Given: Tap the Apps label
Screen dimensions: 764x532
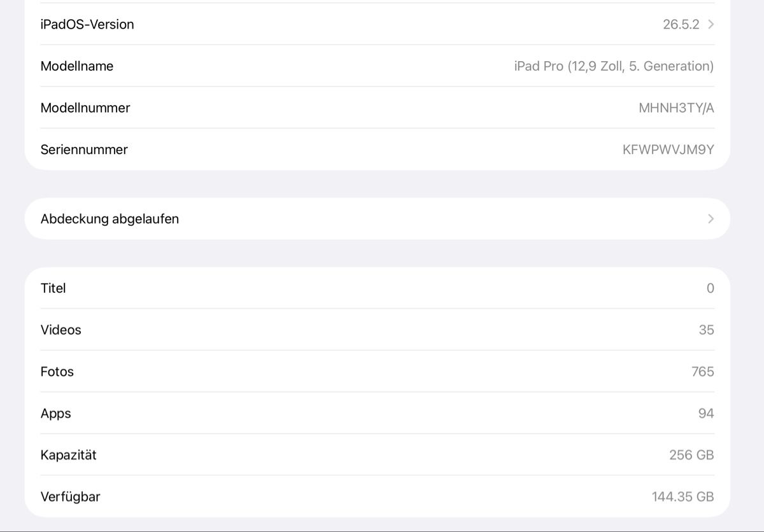Looking at the screenshot, I should 56,414.
